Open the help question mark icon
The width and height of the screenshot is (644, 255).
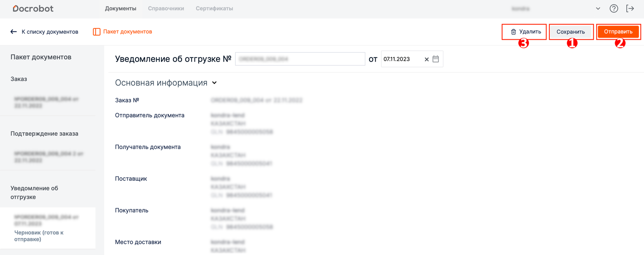614,8
